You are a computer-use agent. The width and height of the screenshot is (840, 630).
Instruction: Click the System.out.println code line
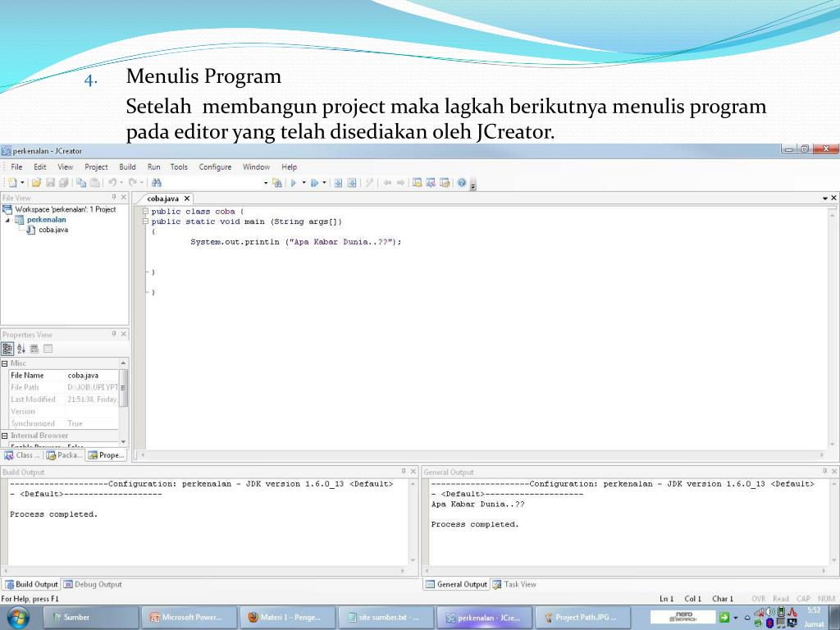295,242
